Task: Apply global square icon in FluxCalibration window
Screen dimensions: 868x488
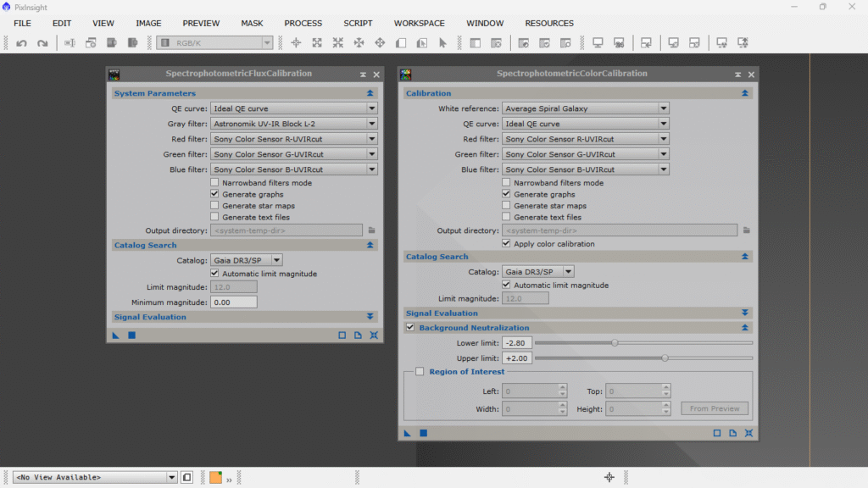Action: click(x=131, y=335)
